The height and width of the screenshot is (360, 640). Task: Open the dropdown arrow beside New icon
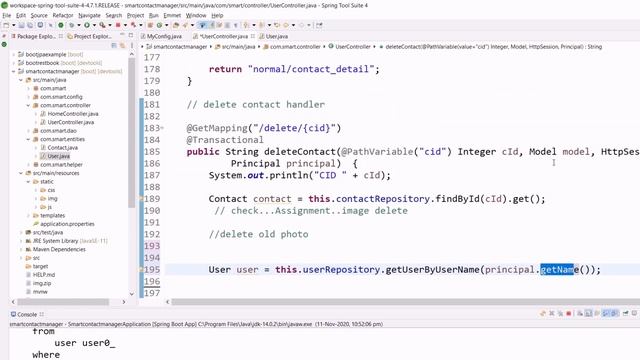pyautogui.click(x=13, y=25)
